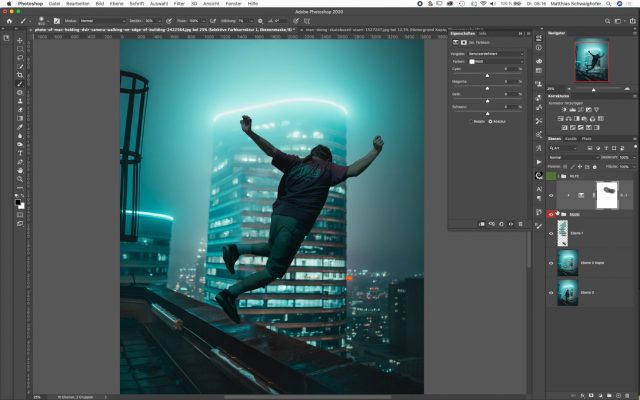The height and width of the screenshot is (400, 640).
Task: Open the layer blend mode dropdown
Action: pos(570,157)
